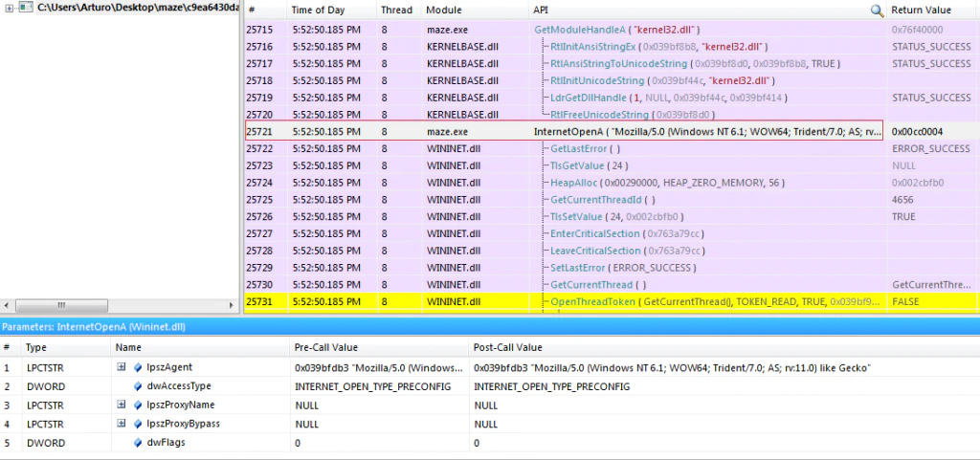Click the lpszAgent post-call Mozilla user agent
Image resolution: width=980 pixels, height=460 pixels.
(x=673, y=367)
